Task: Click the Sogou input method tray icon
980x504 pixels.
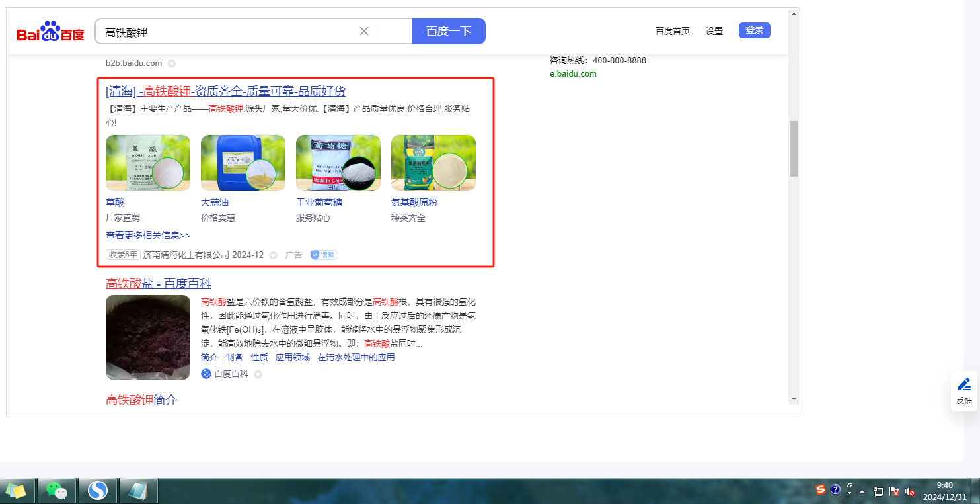Action: pos(821,490)
